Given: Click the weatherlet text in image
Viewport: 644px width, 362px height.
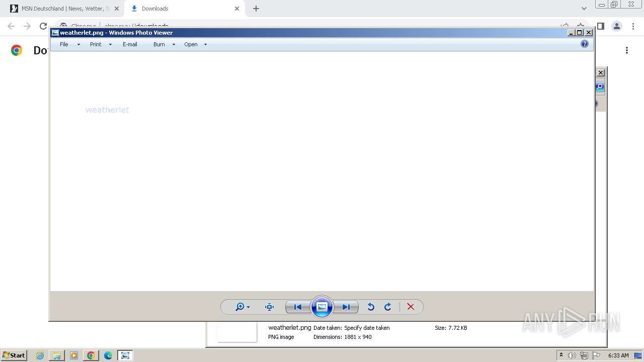Looking at the screenshot, I should (107, 110).
